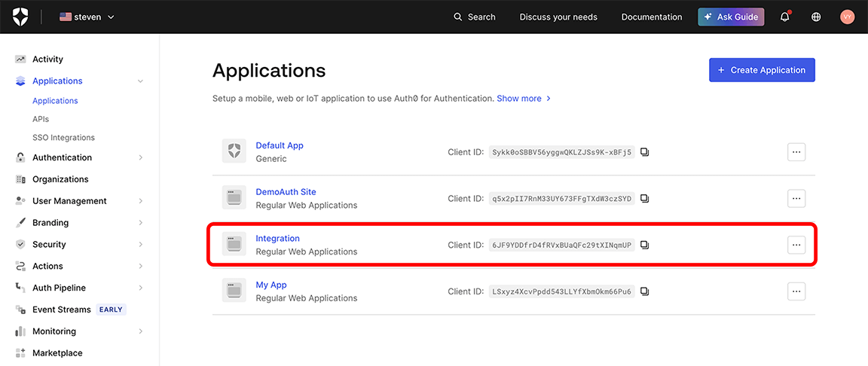
Task: Click the User Management icon
Action: click(20, 200)
